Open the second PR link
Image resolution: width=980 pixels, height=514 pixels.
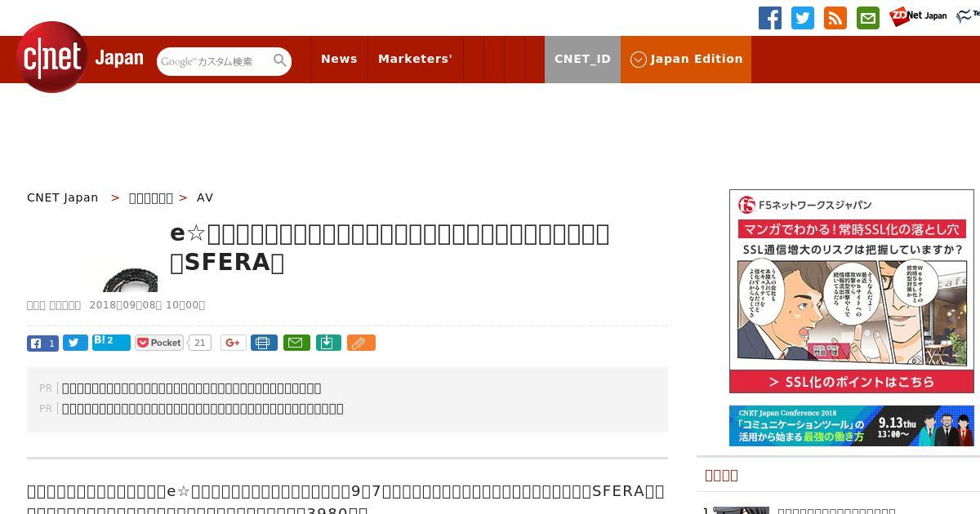203,409
